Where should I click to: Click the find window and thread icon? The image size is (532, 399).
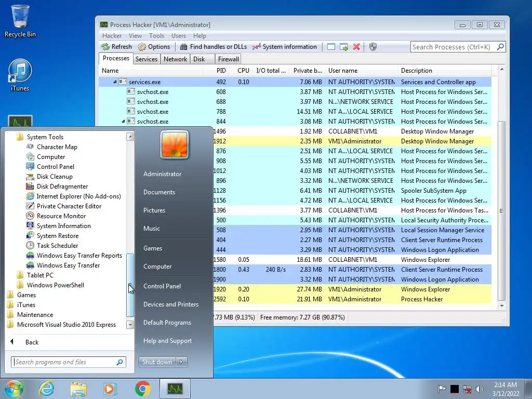point(344,47)
